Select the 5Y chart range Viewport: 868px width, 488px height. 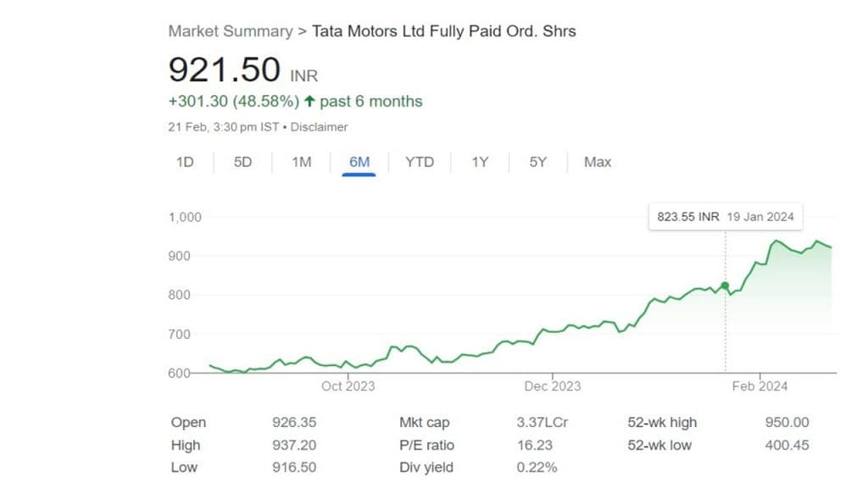tap(538, 162)
